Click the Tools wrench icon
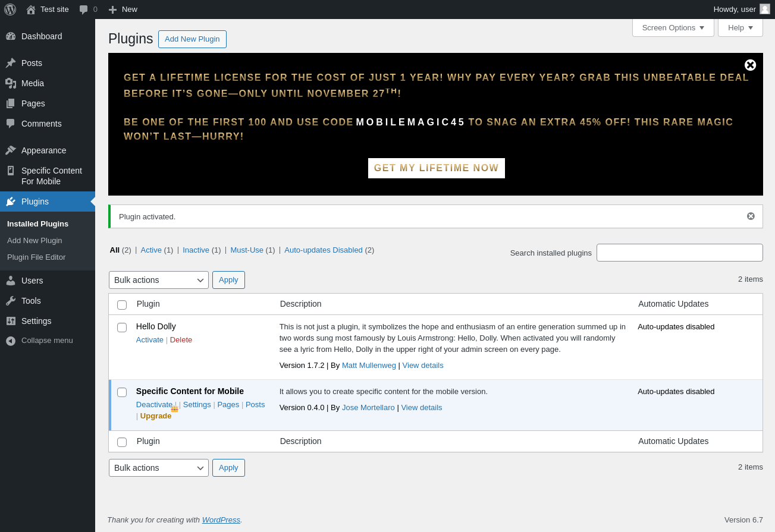 tap(11, 301)
